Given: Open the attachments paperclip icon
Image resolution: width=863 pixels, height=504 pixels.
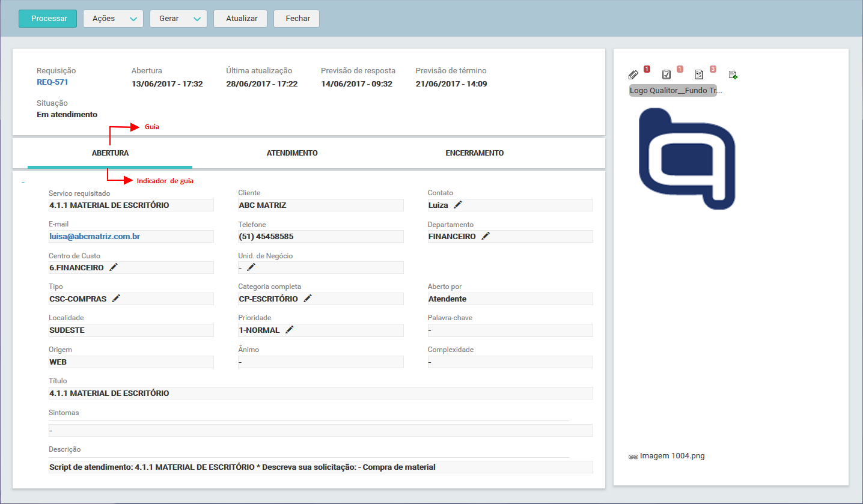Looking at the screenshot, I should point(633,75).
